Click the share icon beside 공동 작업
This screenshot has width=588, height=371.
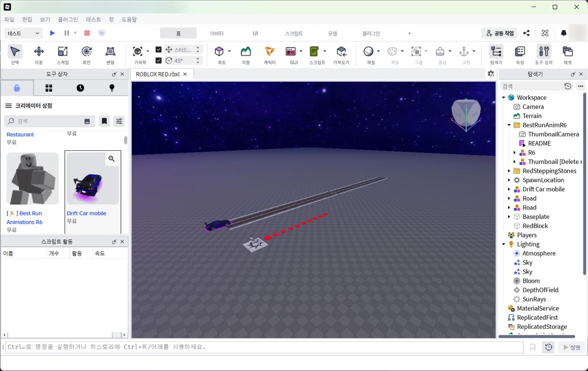526,33
